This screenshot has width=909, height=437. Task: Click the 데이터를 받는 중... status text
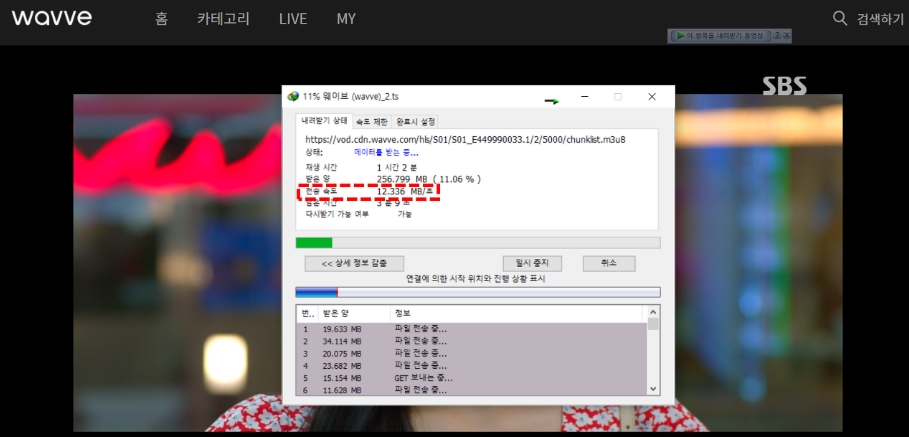point(387,152)
